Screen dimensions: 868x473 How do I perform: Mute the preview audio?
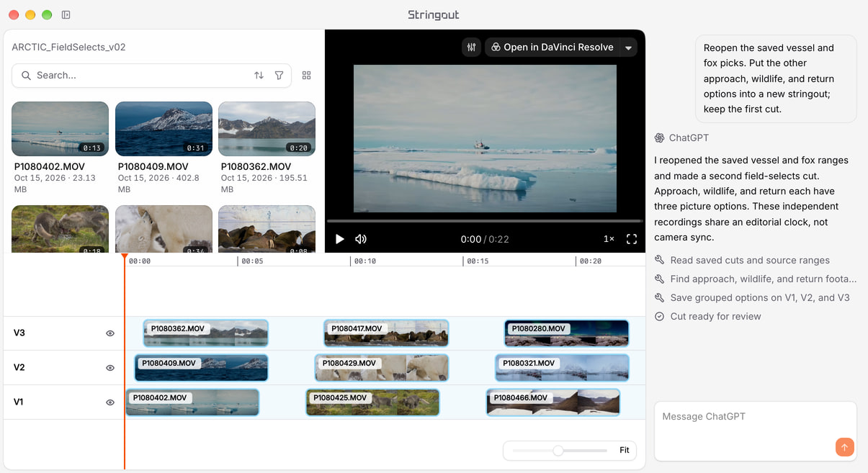tap(361, 239)
